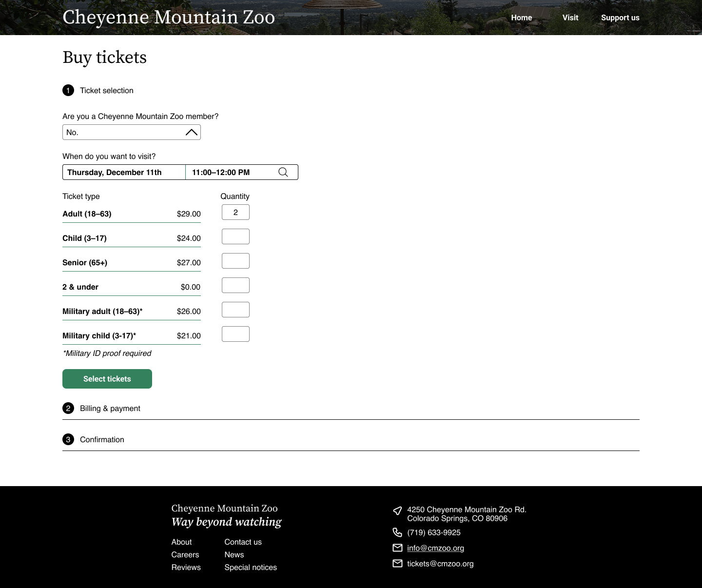Click the zoo member question label
The height and width of the screenshot is (588, 702).
[x=140, y=117]
